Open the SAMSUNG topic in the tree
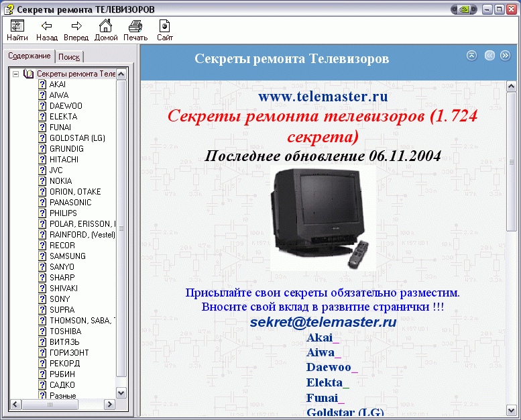The height and width of the screenshot is (420, 521). pyautogui.click(x=67, y=256)
